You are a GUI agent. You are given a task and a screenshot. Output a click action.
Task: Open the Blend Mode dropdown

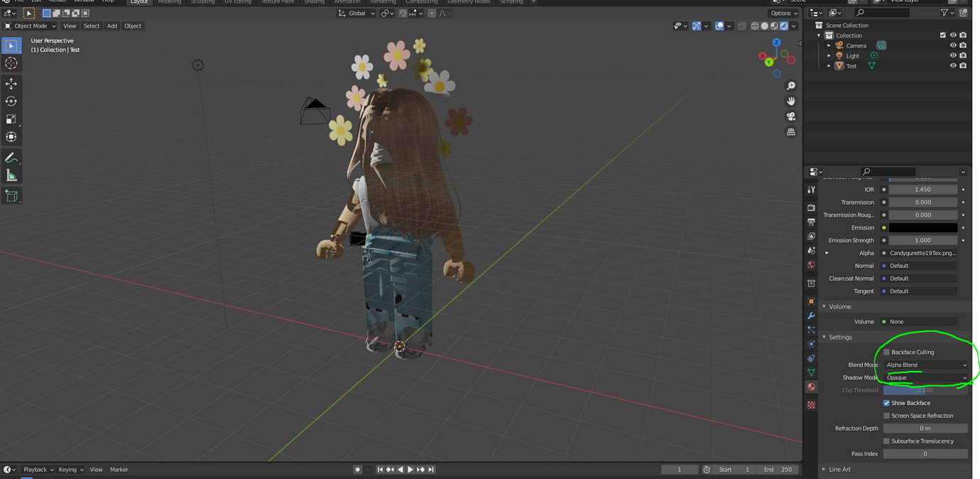(926, 365)
